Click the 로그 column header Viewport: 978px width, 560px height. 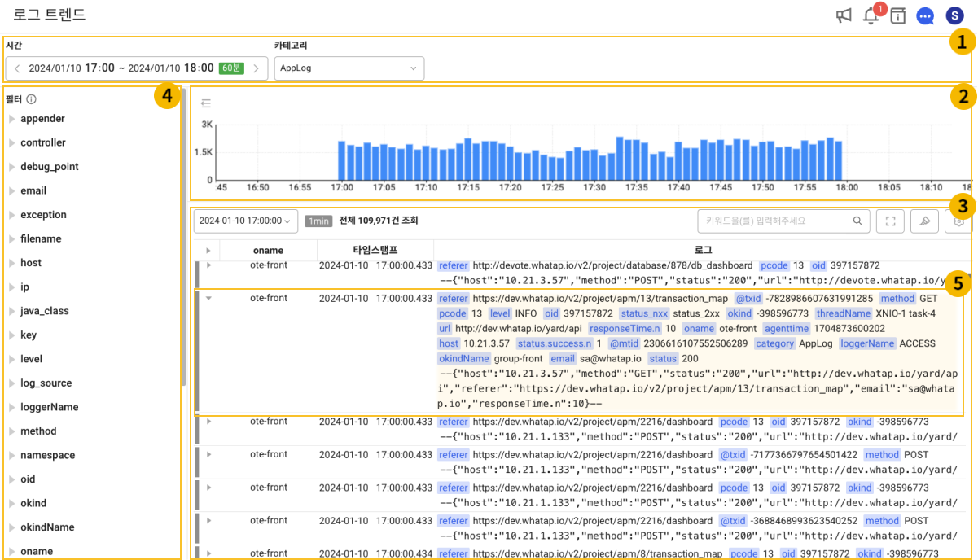point(703,250)
